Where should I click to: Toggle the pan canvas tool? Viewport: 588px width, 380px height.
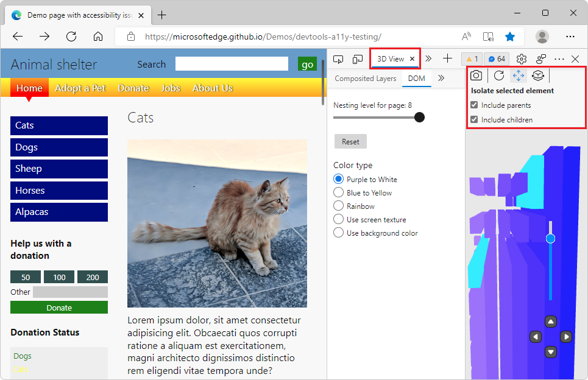click(x=519, y=76)
